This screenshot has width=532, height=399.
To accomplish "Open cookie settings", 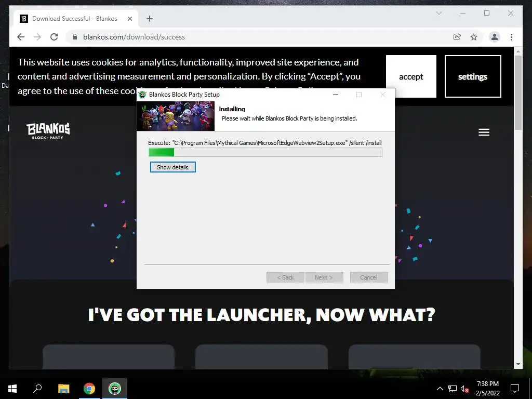I will point(473,77).
